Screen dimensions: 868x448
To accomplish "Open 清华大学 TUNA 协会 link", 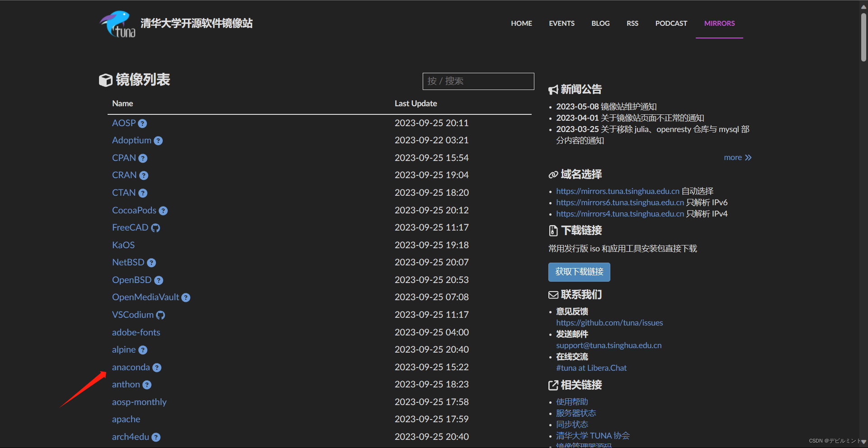I will [x=593, y=436].
